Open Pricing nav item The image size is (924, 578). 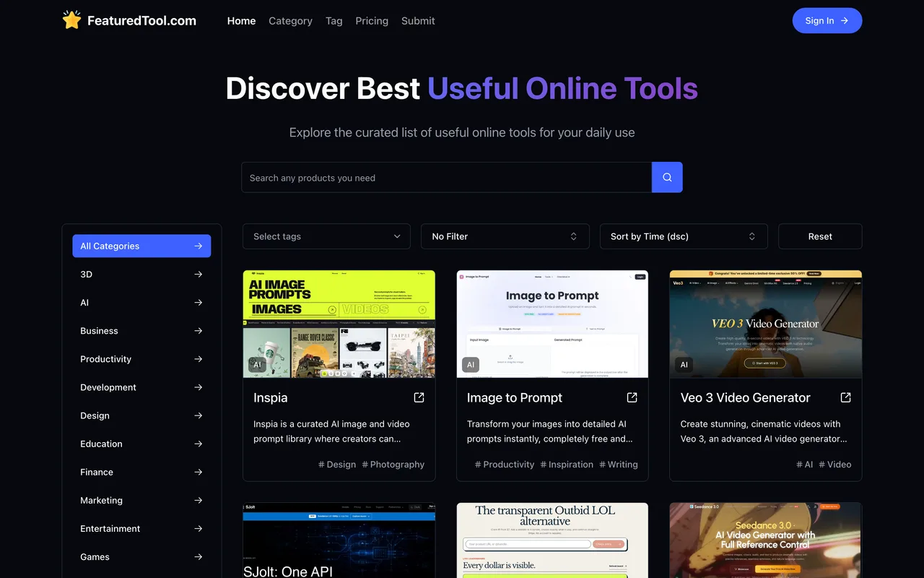coord(372,21)
